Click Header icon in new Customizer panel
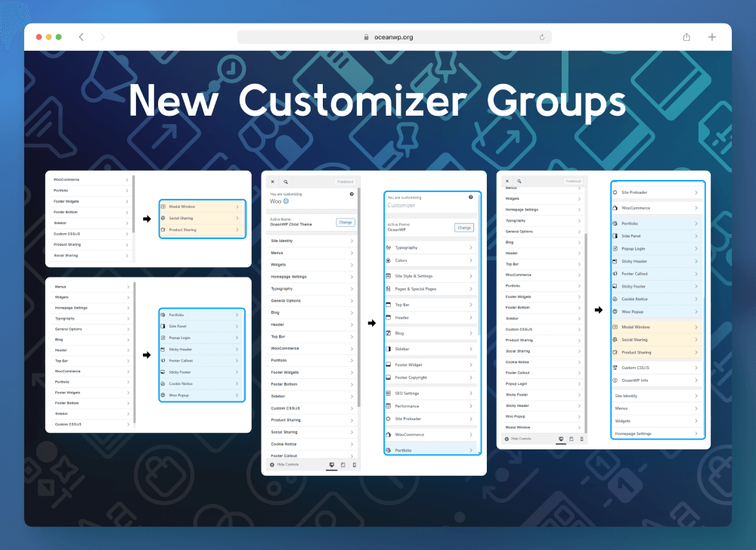This screenshot has height=550, width=756. pyautogui.click(x=389, y=318)
